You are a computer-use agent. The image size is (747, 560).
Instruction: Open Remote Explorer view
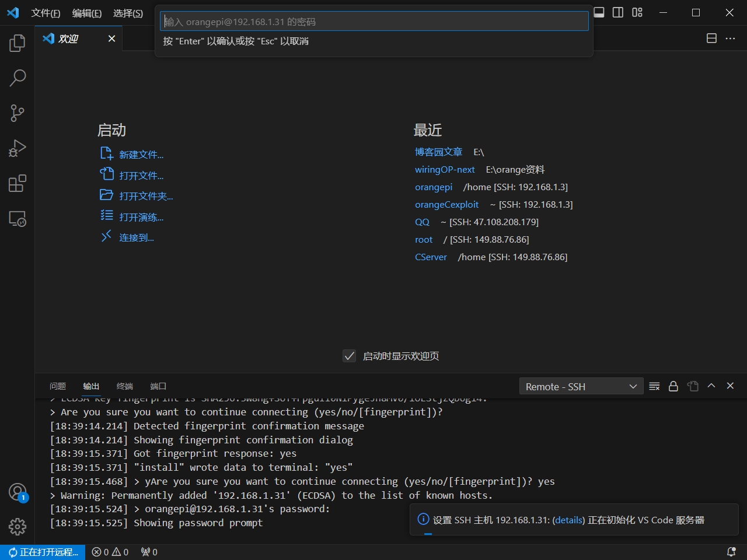pyautogui.click(x=18, y=218)
